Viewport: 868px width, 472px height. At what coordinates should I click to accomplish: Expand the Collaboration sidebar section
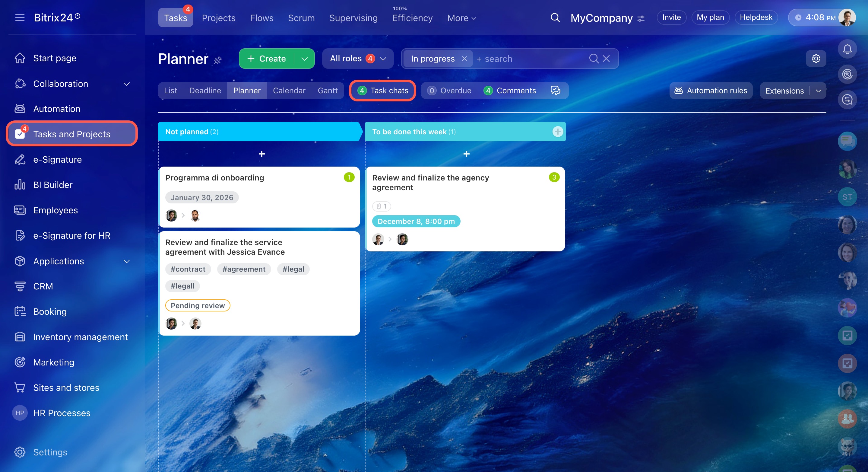[126, 84]
